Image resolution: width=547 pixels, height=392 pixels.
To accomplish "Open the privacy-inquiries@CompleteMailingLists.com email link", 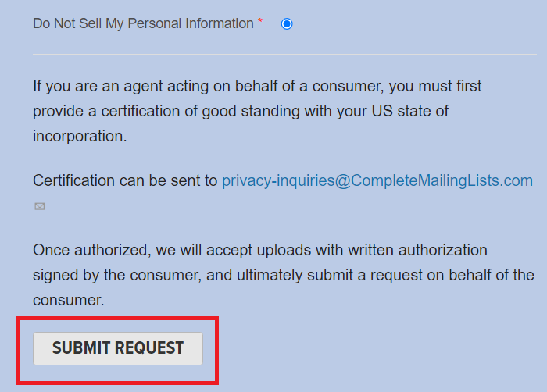I will pos(377,180).
